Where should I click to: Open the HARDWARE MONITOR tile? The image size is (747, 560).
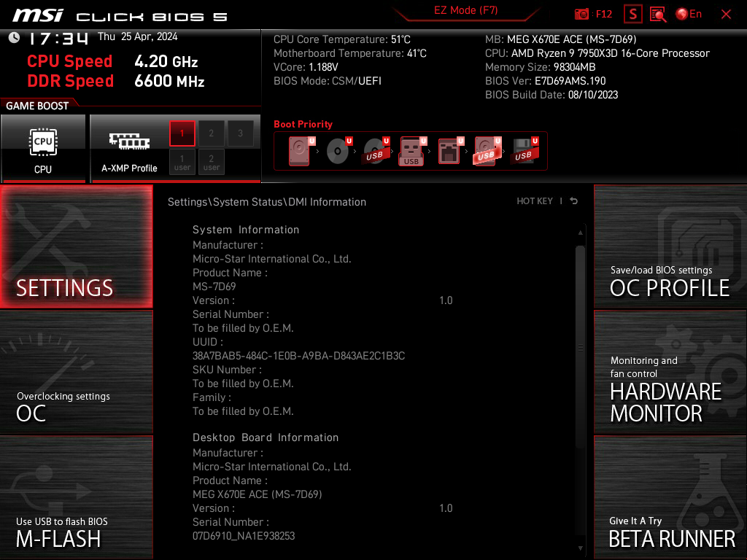pyautogui.click(x=670, y=373)
